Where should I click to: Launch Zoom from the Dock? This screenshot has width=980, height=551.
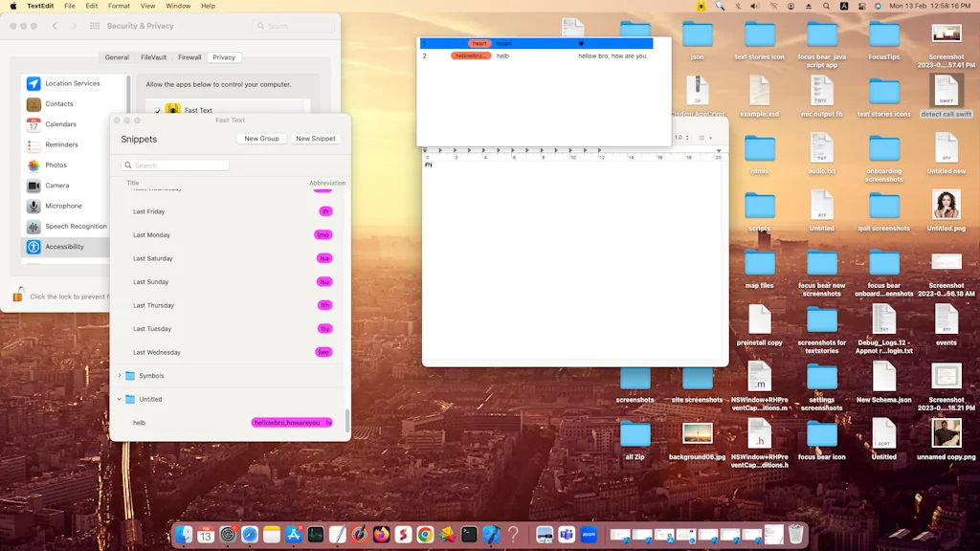(x=589, y=534)
